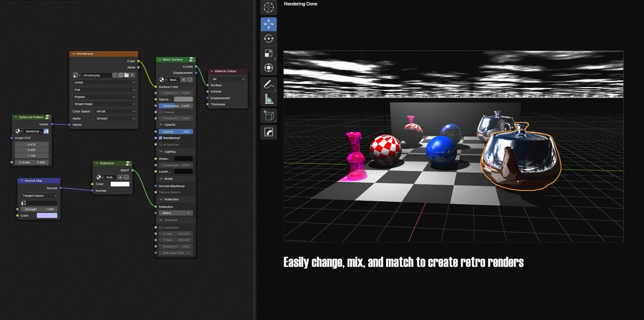This screenshot has width=644, height=320.
Task: Select the Measure tool
Action: [269, 98]
